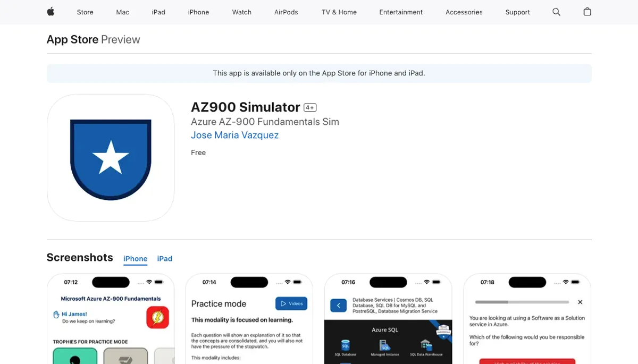Screen dimensions: 638x364
Task: Click the waving hand icon beside Hi James
Action: pyautogui.click(x=56, y=315)
